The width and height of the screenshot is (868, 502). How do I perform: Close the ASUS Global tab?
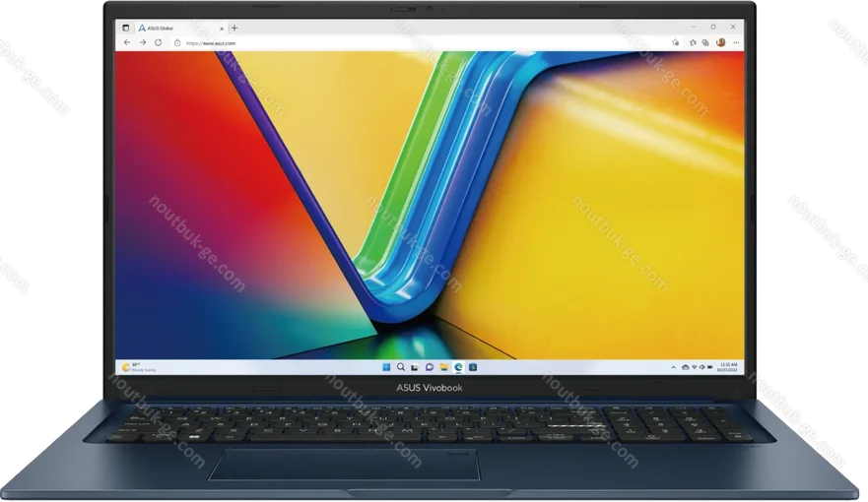221,28
